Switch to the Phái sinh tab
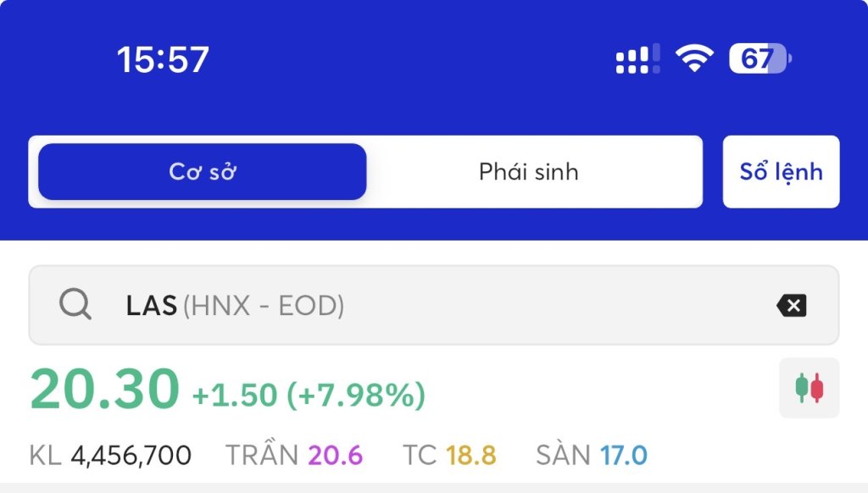 [529, 171]
